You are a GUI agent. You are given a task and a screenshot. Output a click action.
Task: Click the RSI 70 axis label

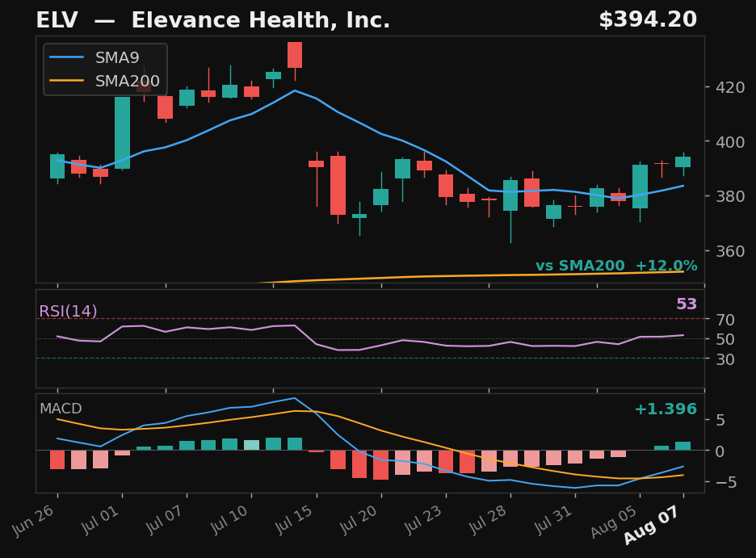pyautogui.click(x=724, y=320)
